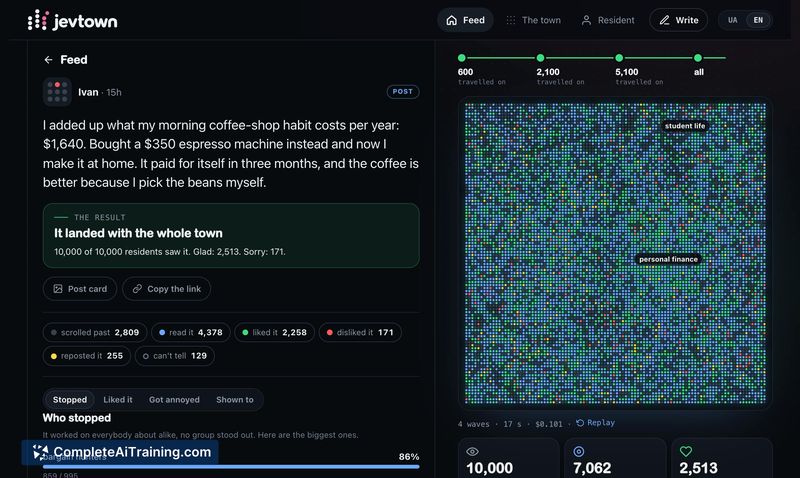Select the disliked it 171 chip
The width and height of the screenshot is (800, 478).
point(360,333)
